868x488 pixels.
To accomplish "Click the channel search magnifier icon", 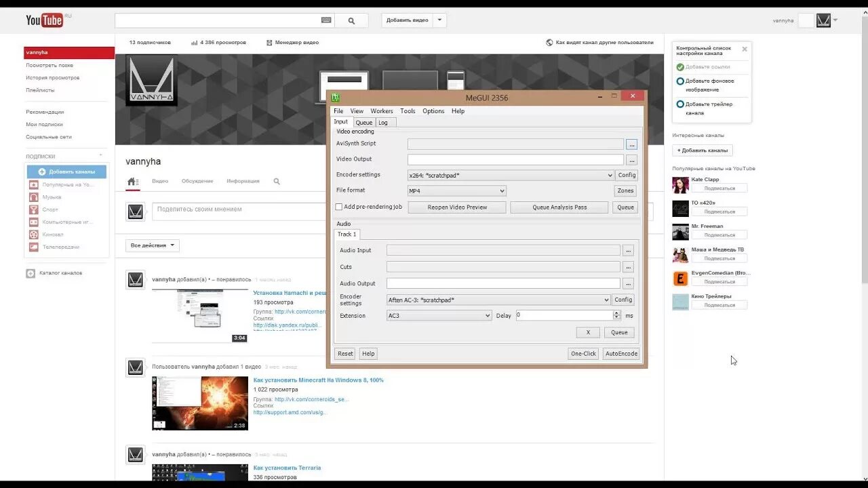I will click(277, 182).
